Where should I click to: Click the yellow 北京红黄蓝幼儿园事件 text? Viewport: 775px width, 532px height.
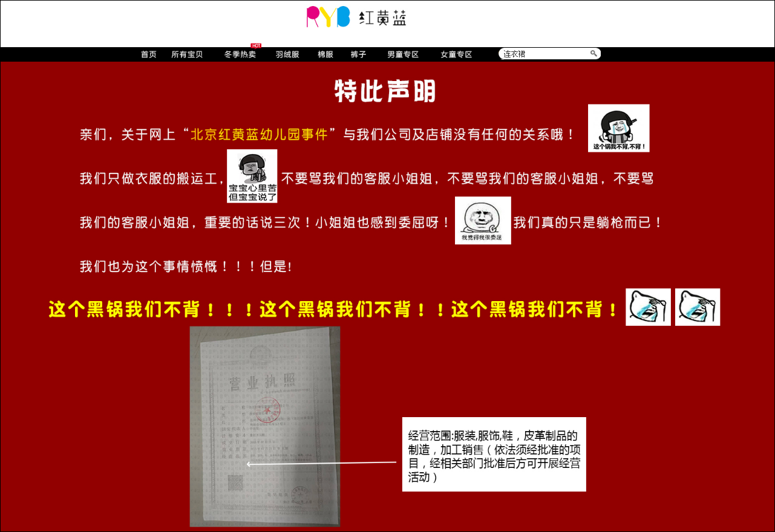[x=259, y=134]
